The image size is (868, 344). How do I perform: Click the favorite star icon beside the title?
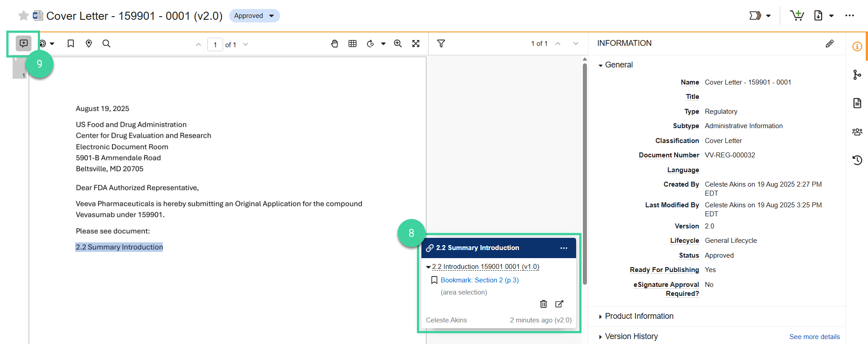point(23,16)
